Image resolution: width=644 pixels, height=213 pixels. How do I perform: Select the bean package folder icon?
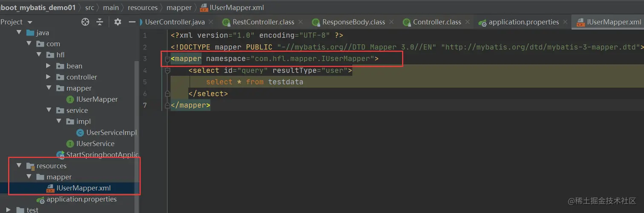click(60, 66)
